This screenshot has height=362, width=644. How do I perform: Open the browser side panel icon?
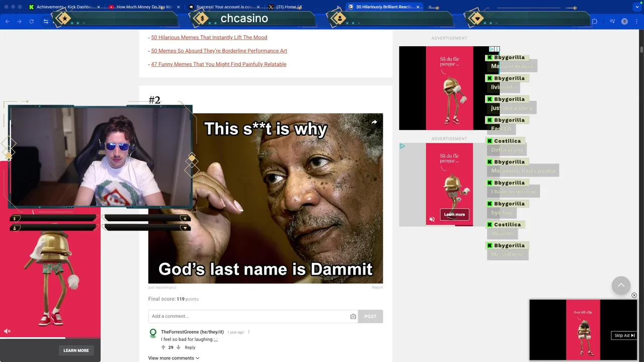(612, 21)
